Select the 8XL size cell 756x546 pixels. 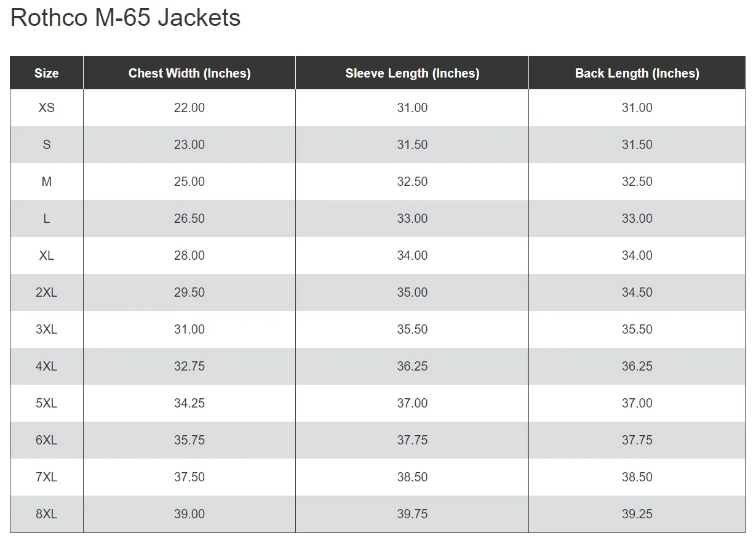click(47, 514)
